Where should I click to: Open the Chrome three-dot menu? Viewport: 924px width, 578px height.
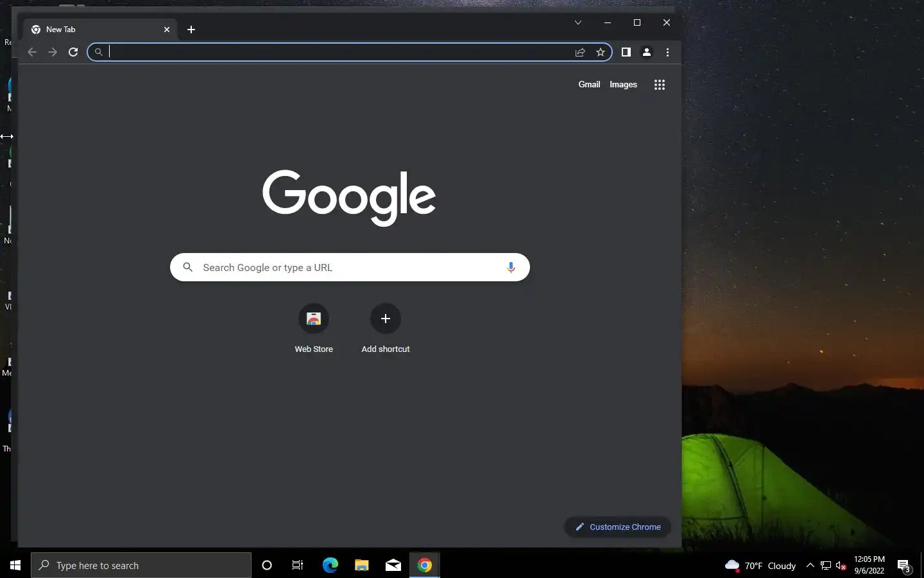[x=667, y=52]
